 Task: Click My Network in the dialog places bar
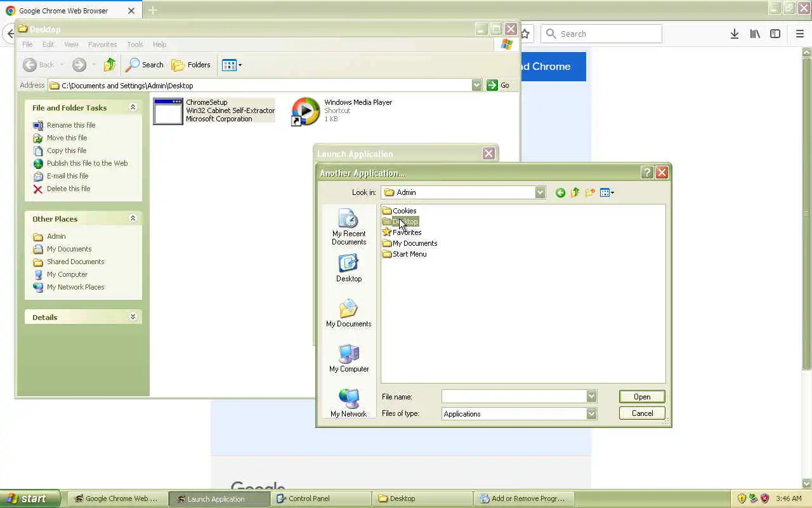tap(349, 403)
